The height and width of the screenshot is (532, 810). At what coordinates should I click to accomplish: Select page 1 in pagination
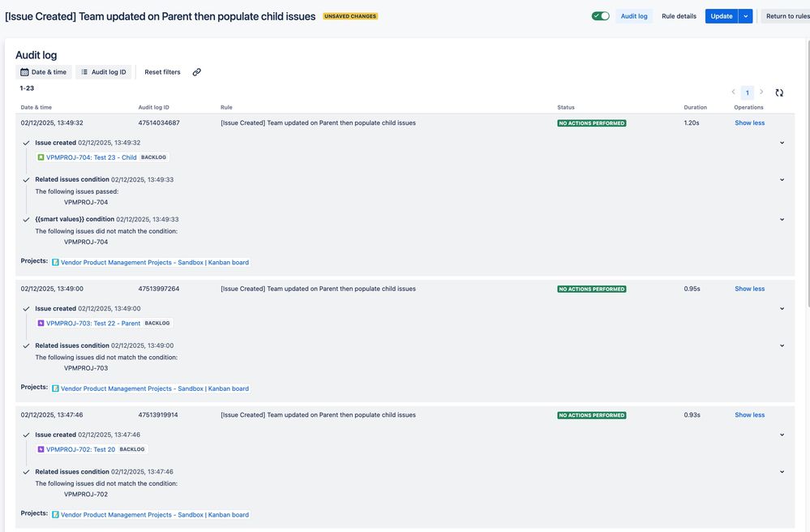748,92
